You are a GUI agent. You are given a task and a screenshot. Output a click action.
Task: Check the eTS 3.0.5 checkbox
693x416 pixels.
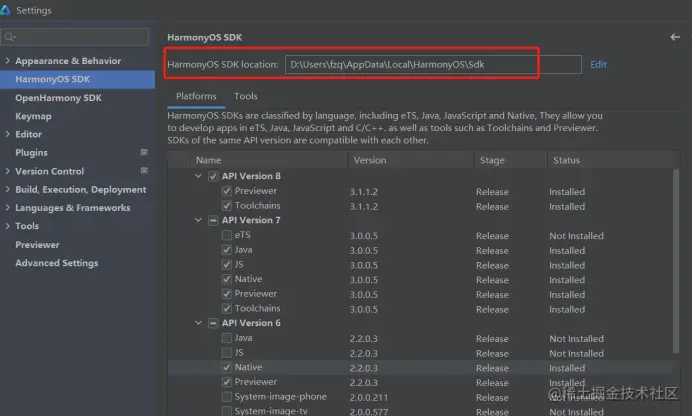point(227,235)
